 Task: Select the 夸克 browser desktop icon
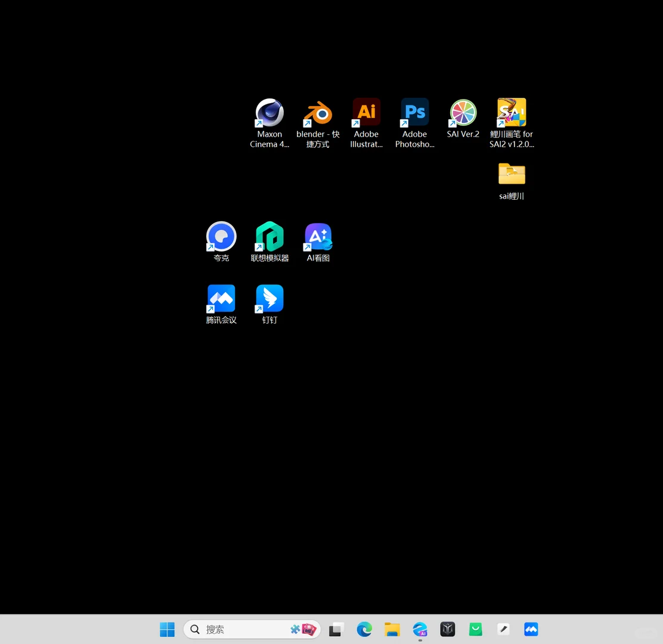tap(221, 241)
